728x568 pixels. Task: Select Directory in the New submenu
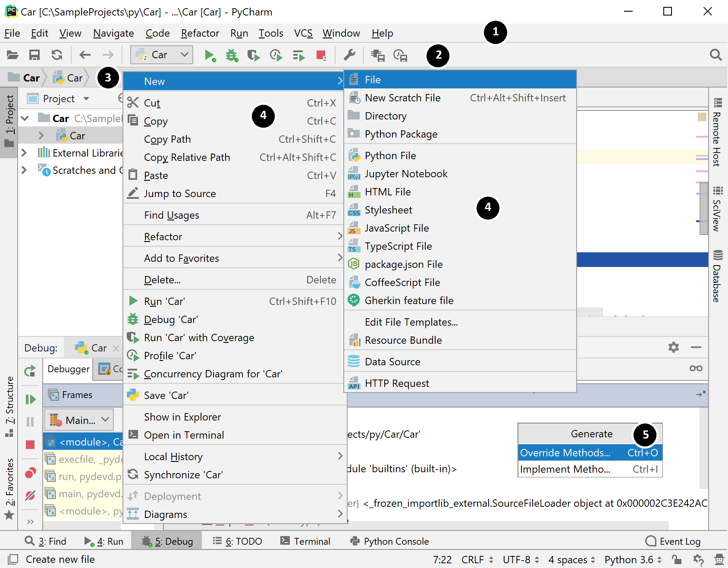tap(460, 116)
